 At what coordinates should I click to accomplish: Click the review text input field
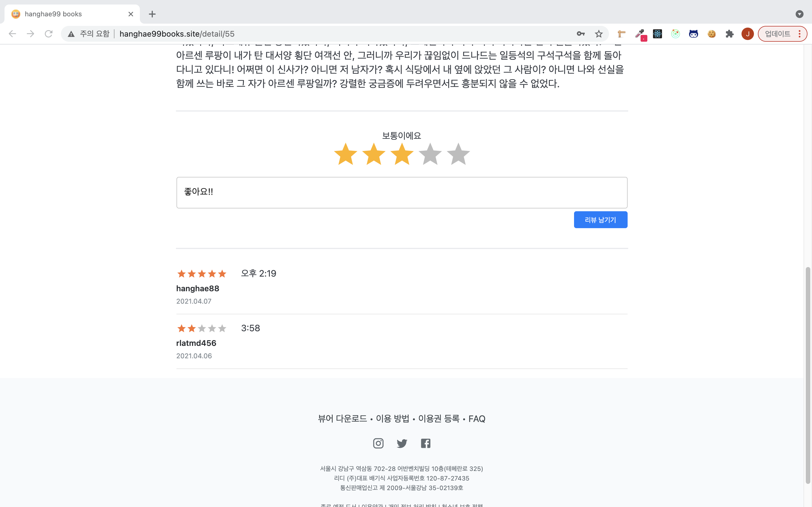402,192
